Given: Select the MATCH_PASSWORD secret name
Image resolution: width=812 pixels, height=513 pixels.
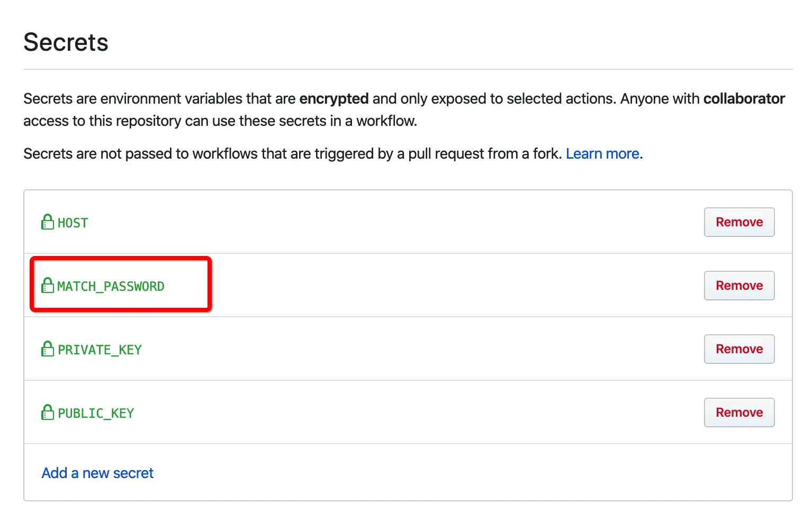Looking at the screenshot, I should point(111,286).
